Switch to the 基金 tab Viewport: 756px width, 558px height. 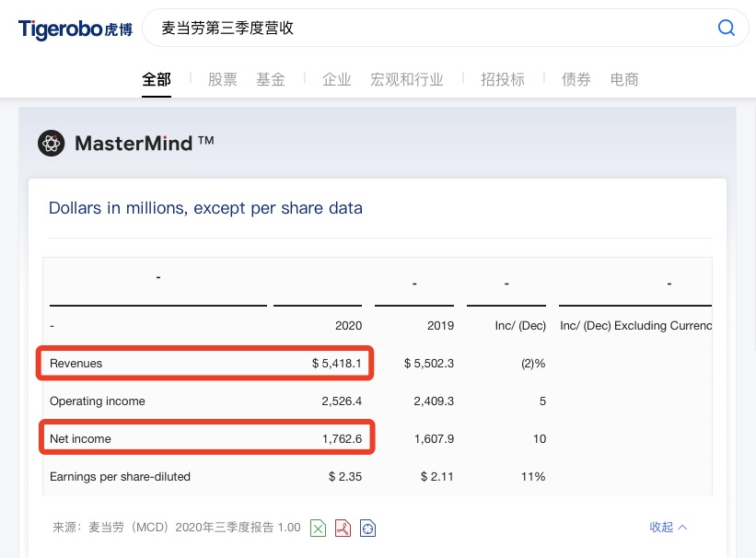click(x=271, y=79)
